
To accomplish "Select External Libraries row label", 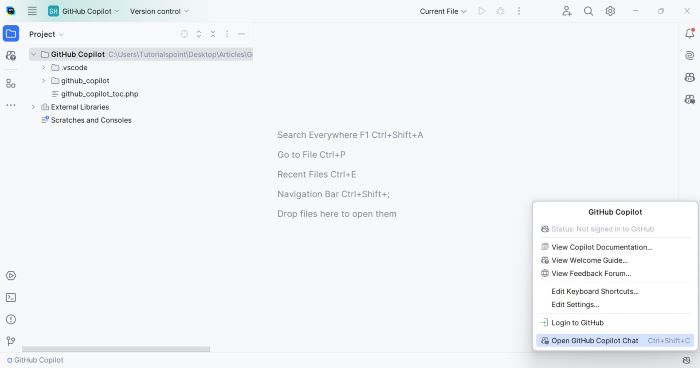I will coord(80,107).
